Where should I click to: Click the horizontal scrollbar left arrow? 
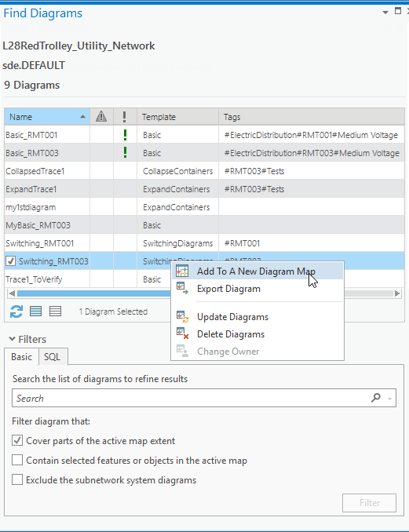pyautogui.click(x=13, y=293)
